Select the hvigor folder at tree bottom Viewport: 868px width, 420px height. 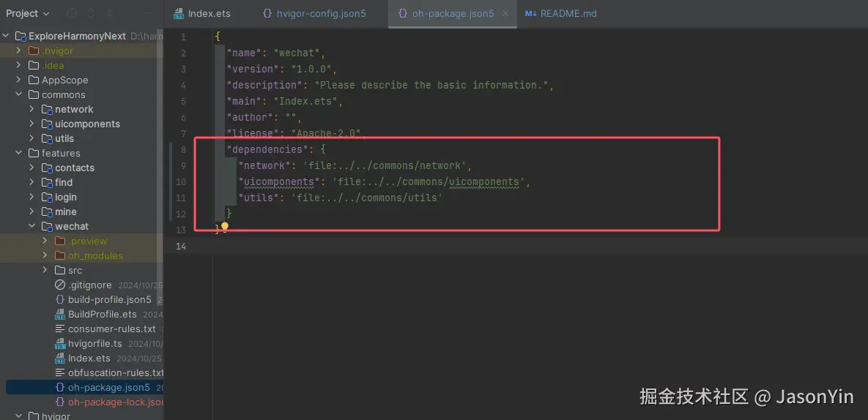pos(56,416)
